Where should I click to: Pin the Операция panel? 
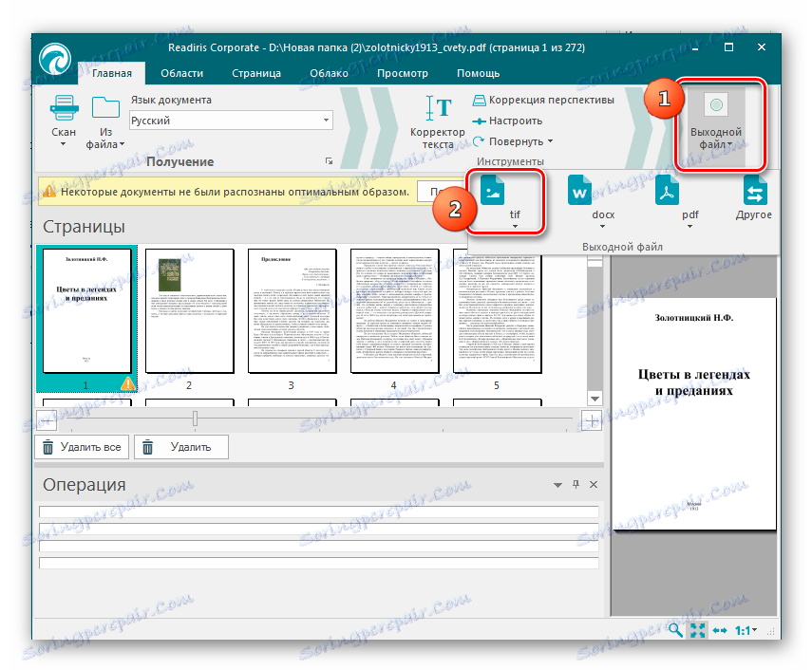(576, 484)
